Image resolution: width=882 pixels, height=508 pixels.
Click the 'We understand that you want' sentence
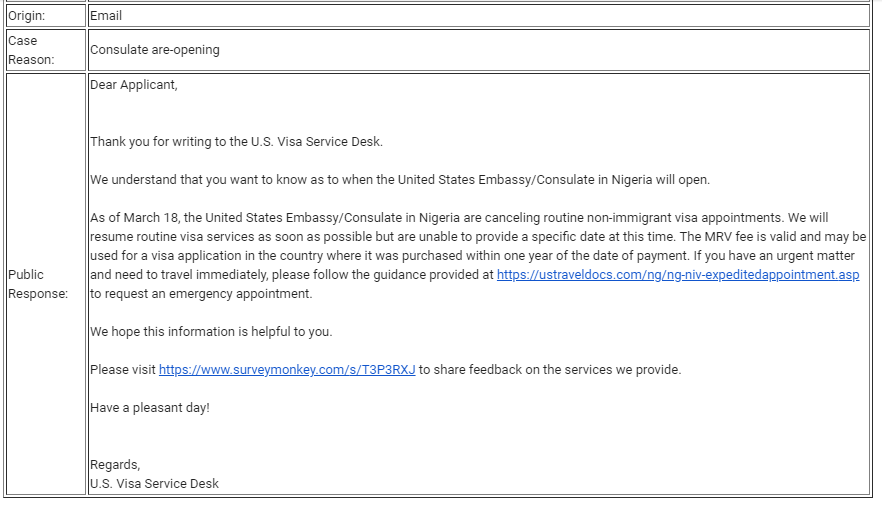coord(400,180)
